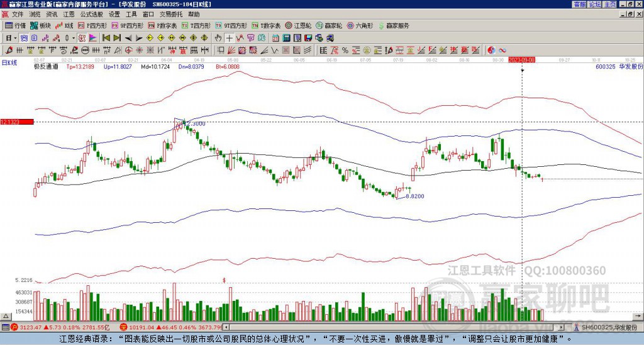Click the 客服 customer service link

coord(580,4)
